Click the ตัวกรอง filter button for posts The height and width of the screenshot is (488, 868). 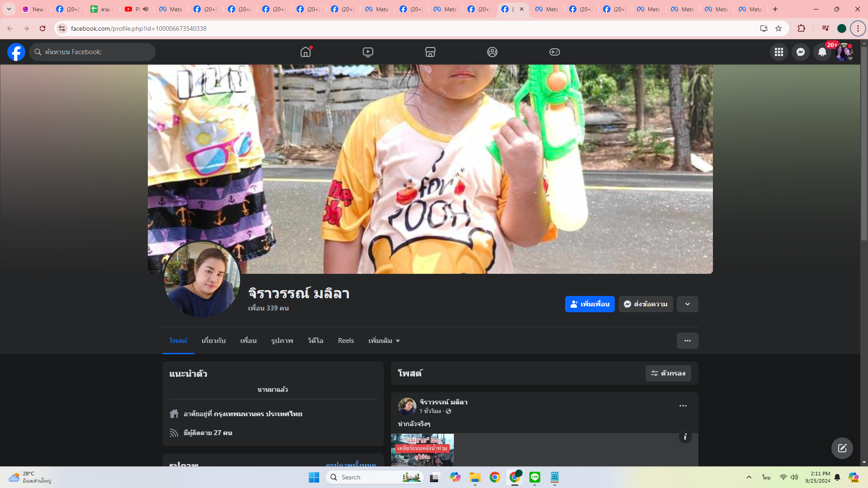coord(668,373)
